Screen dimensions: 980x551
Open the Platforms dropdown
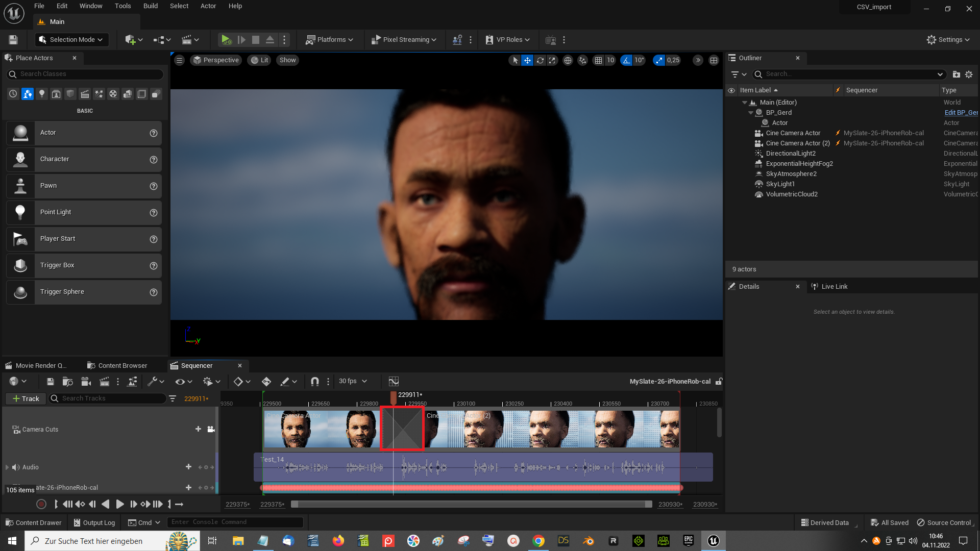pos(329,40)
